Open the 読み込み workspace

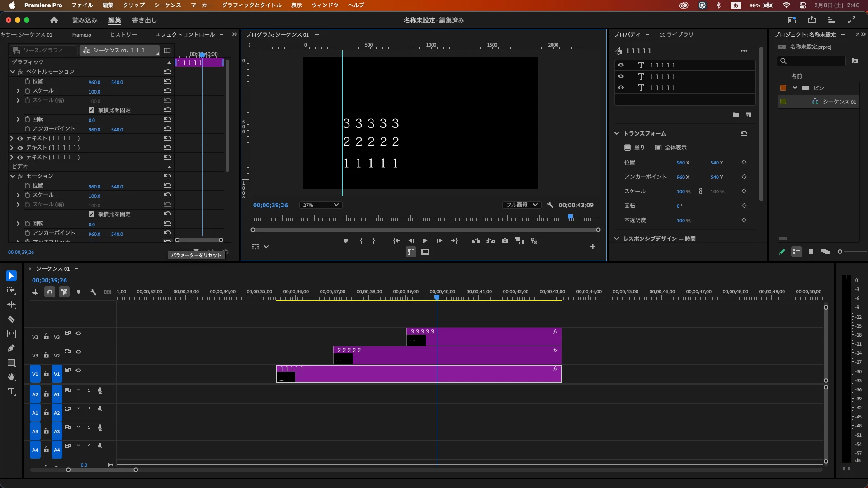85,20
